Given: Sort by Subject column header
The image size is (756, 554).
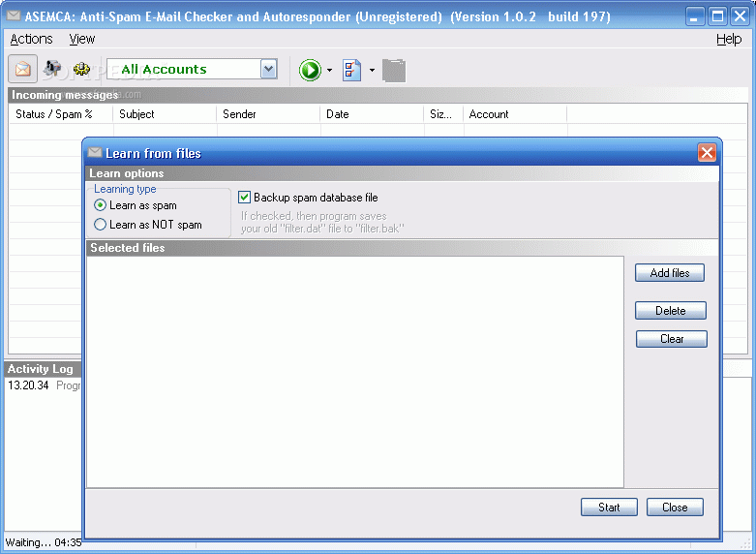Looking at the screenshot, I should [x=165, y=114].
